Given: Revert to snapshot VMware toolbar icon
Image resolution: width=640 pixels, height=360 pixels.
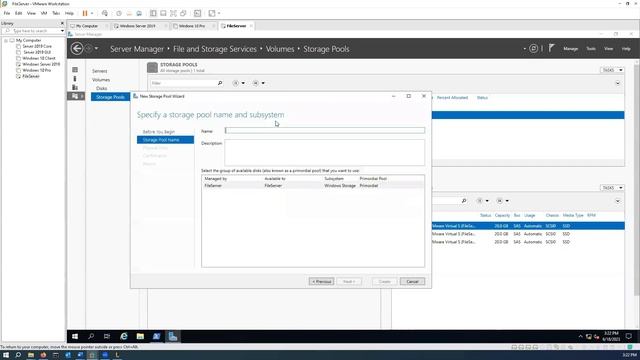Looking at the screenshot, I should coord(129,13).
